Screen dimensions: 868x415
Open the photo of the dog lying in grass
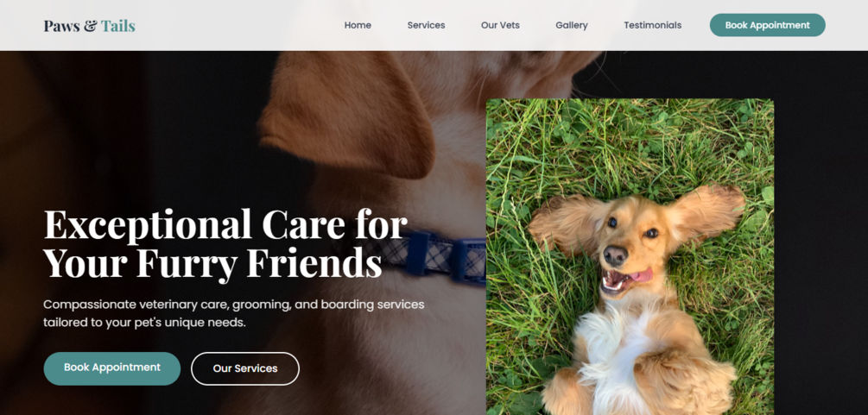click(630, 257)
